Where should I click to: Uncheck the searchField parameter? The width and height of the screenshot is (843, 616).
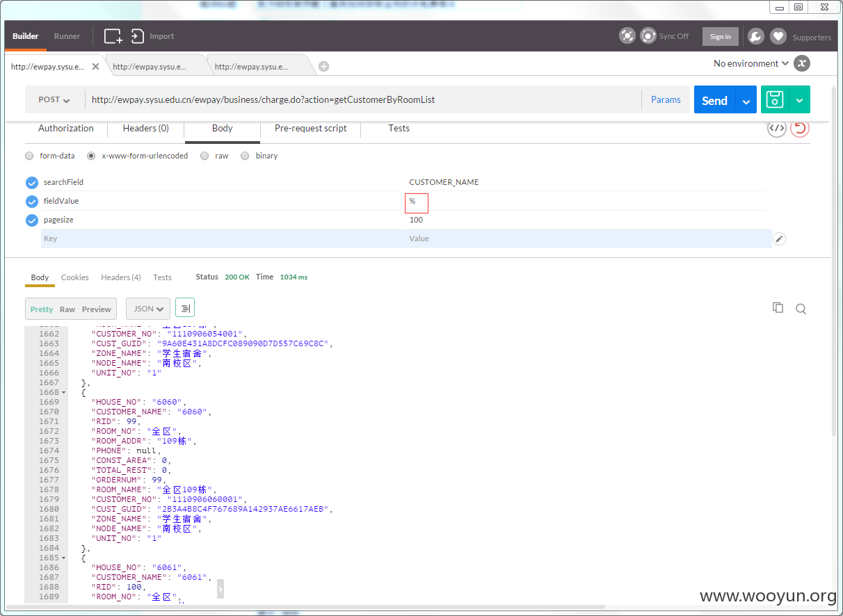[x=32, y=183]
